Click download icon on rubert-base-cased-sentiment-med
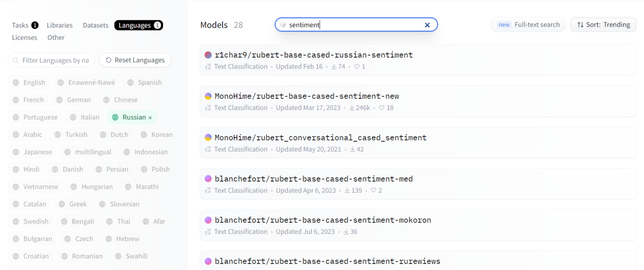The width and height of the screenshot is (644, 270). click(x=347, y=191)
